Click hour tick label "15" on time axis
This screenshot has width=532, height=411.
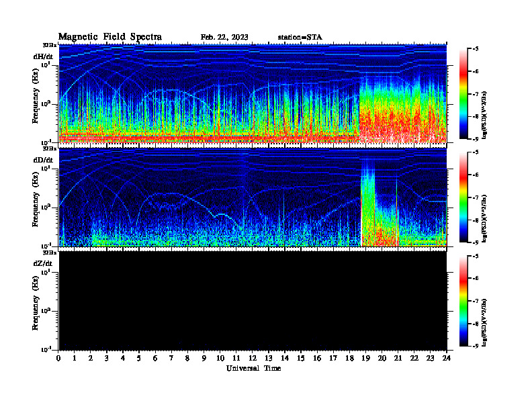click(x=301, y=358)
